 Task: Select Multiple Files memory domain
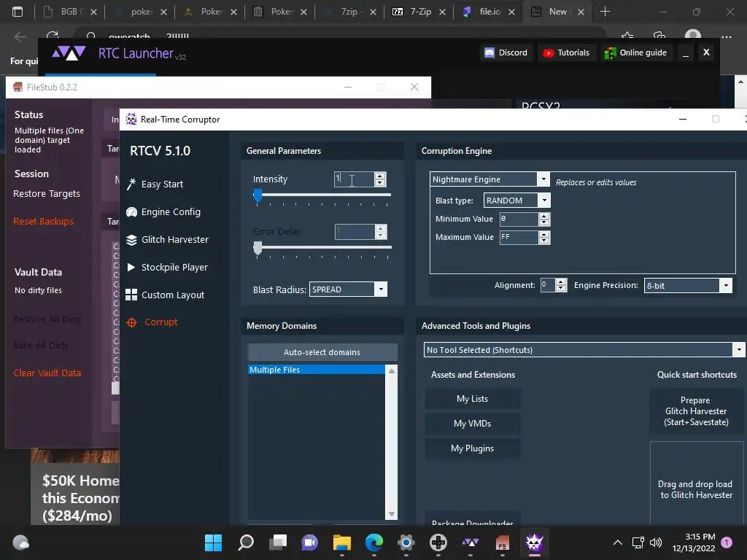click(x=317, y=370)
